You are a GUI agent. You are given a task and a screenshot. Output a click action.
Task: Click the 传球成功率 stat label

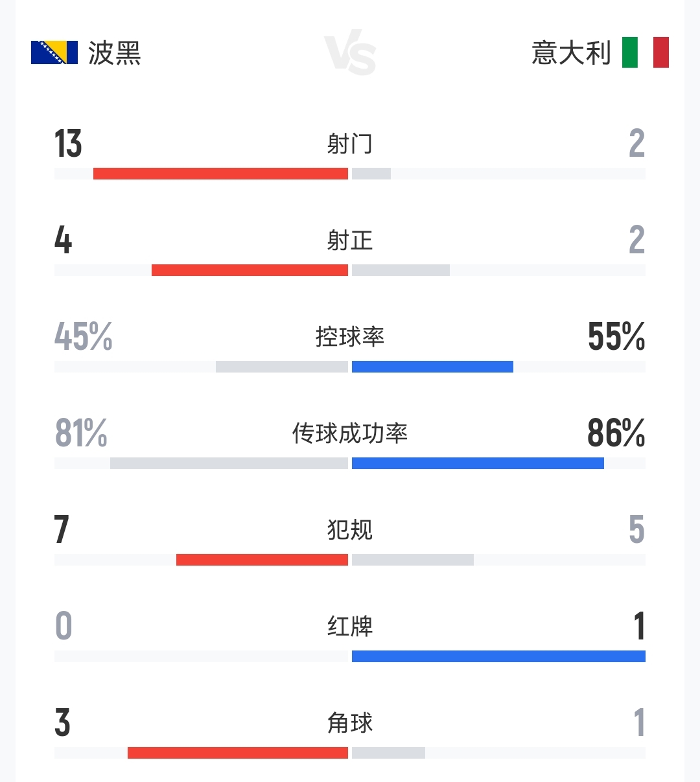tap(350, 433)
